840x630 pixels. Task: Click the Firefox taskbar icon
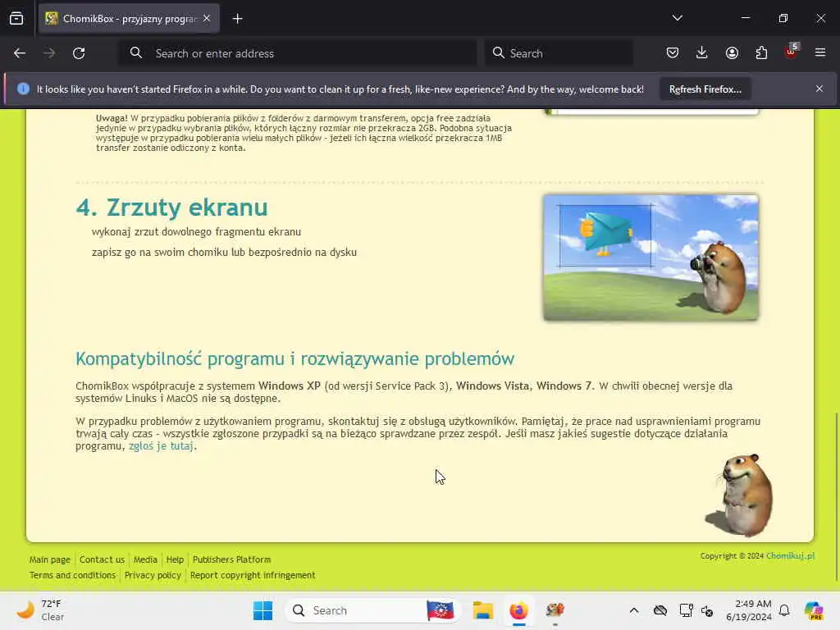coord(518,610)
